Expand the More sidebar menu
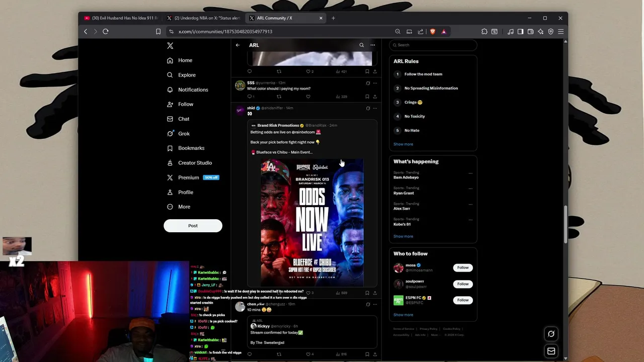Image resolution: width=644 pixels, height=362 pixels. (178, 207)
